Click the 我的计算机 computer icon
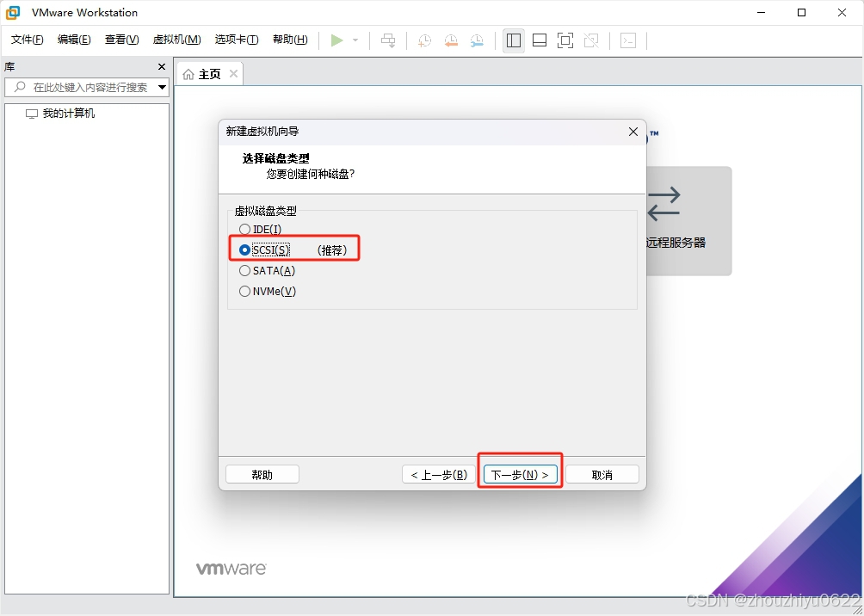Viewport: 864px width, 616px height. point(32,114)
